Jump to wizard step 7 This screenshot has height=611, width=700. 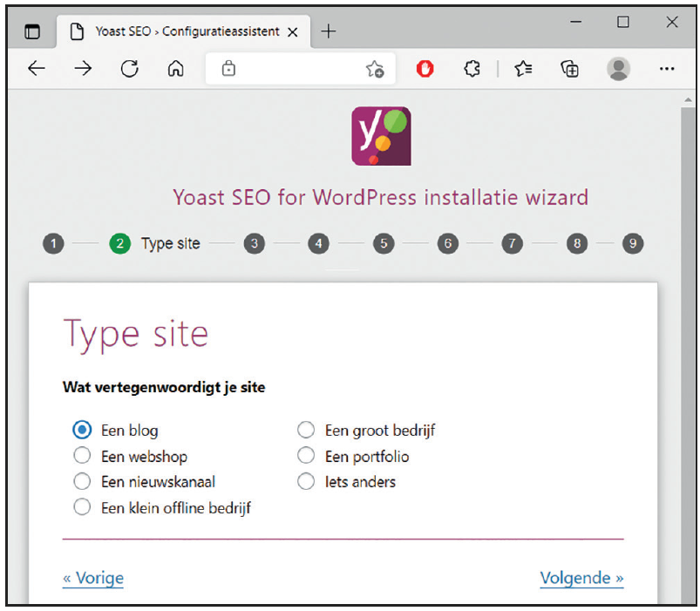(x=512, y=243)
